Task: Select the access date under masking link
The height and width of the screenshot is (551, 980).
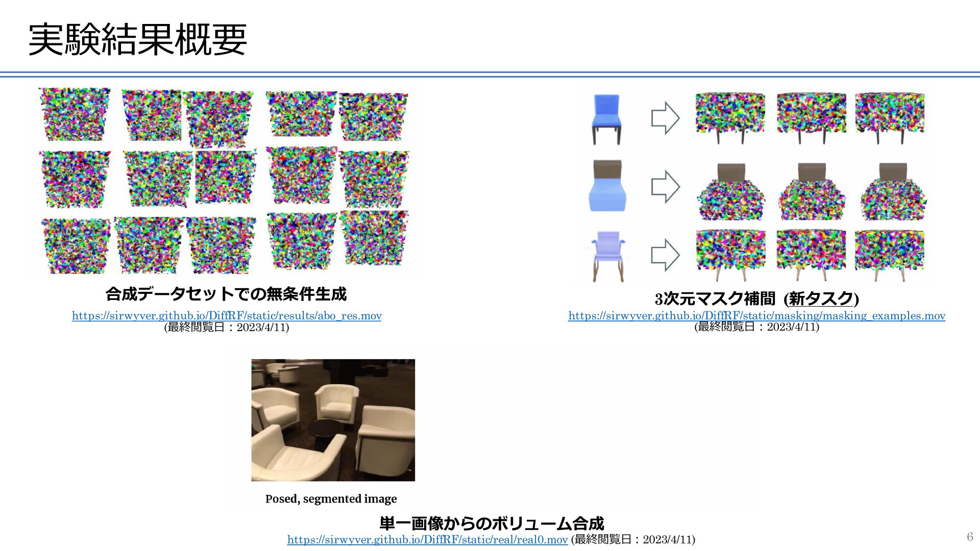Action: (x=757, y=327)
